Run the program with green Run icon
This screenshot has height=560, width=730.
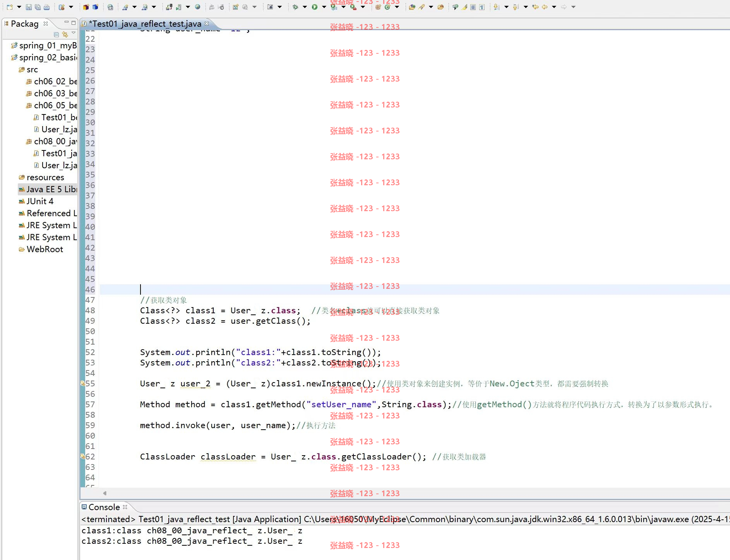pyautogui.click(x=315, y=7)
